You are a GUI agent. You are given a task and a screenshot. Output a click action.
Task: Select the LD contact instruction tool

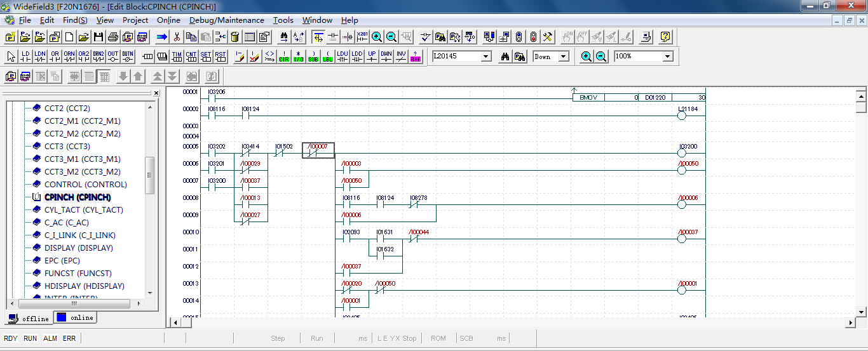pos(25,56)
